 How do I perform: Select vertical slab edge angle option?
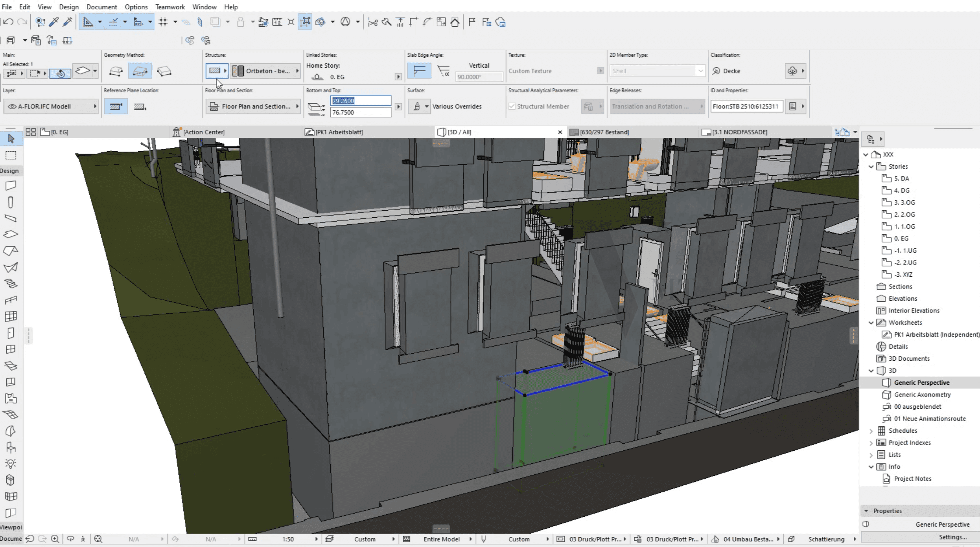419,71
